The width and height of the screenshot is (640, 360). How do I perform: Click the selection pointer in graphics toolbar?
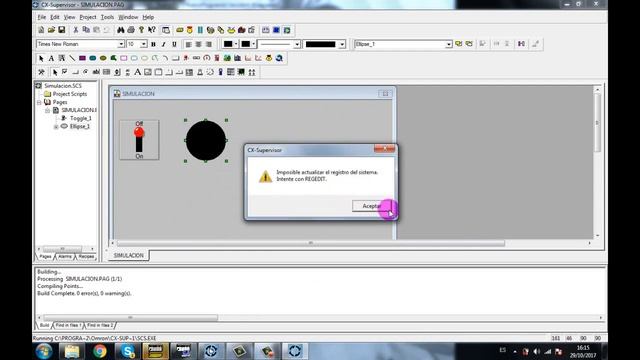pyautogui.click(x=41, y=58)
